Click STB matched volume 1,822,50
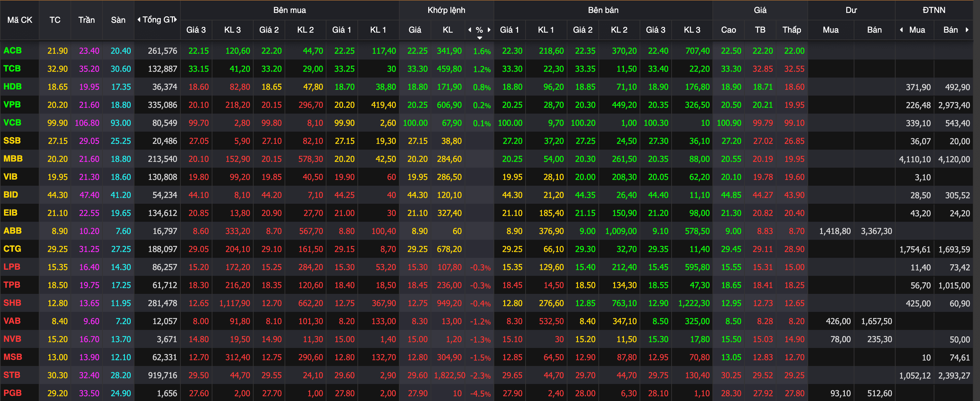The width and height of the screenshot is (980, 401). coord(449,375)
